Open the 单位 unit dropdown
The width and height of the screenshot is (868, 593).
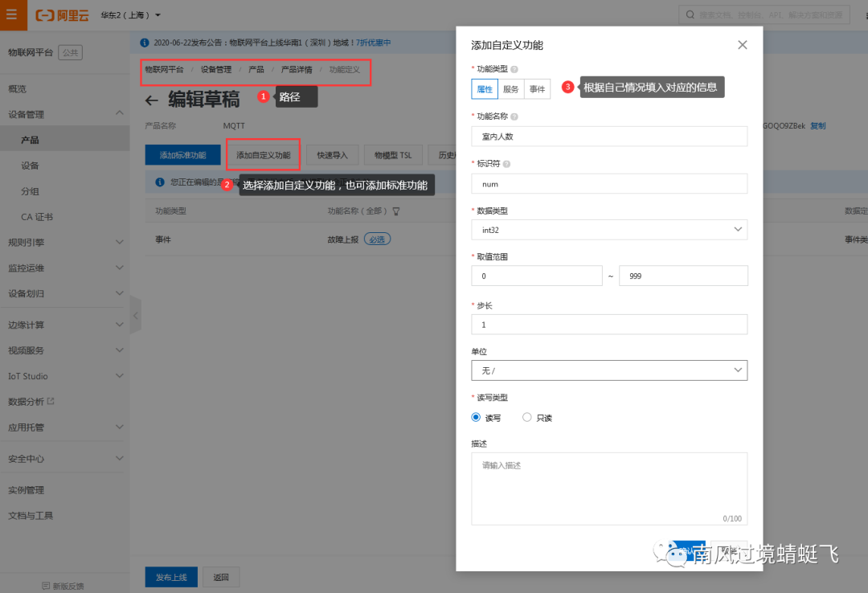(609, 370)
